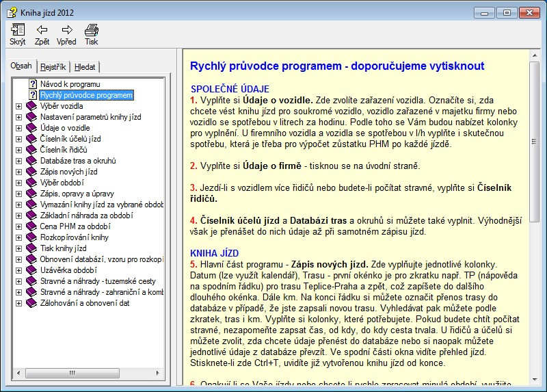The image size is (547, 392).
Task: Click the book icon beside Výběr období
Action: pyautogui.click(x=31, y=183)
